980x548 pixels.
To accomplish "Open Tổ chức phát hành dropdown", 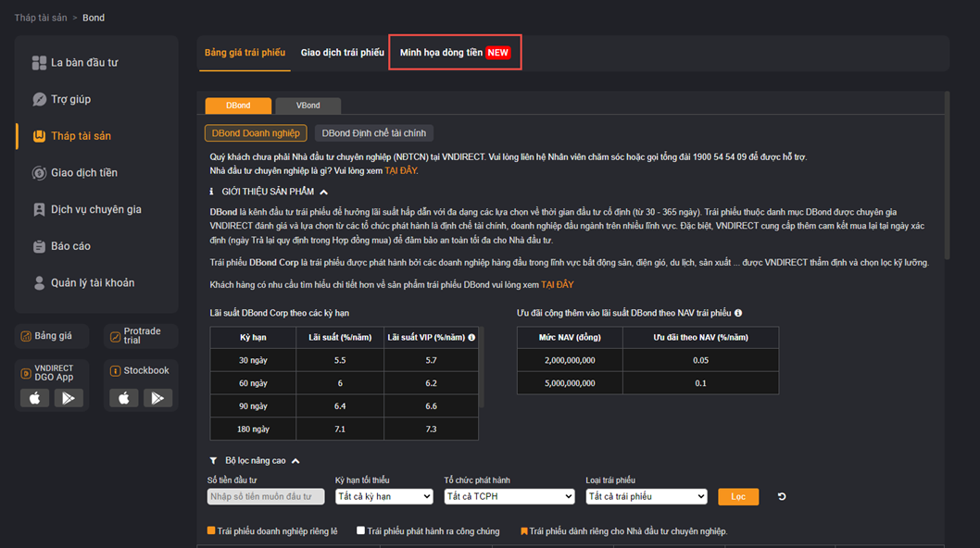I will 509,497.
